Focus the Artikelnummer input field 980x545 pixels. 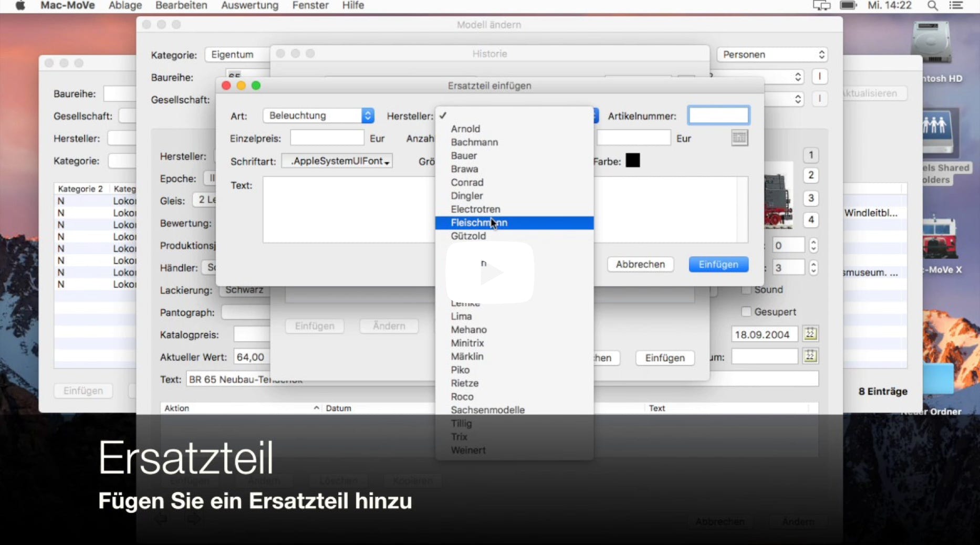718,116
